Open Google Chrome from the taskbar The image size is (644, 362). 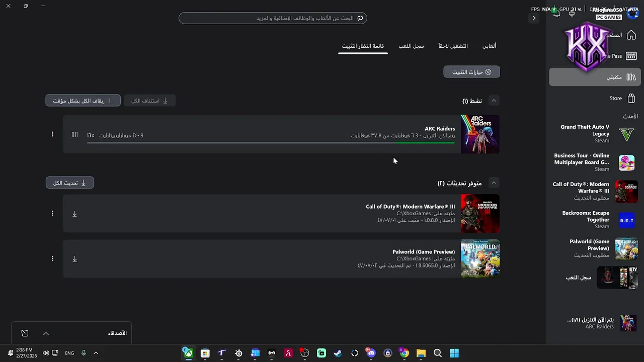click(x=404, y=353)
